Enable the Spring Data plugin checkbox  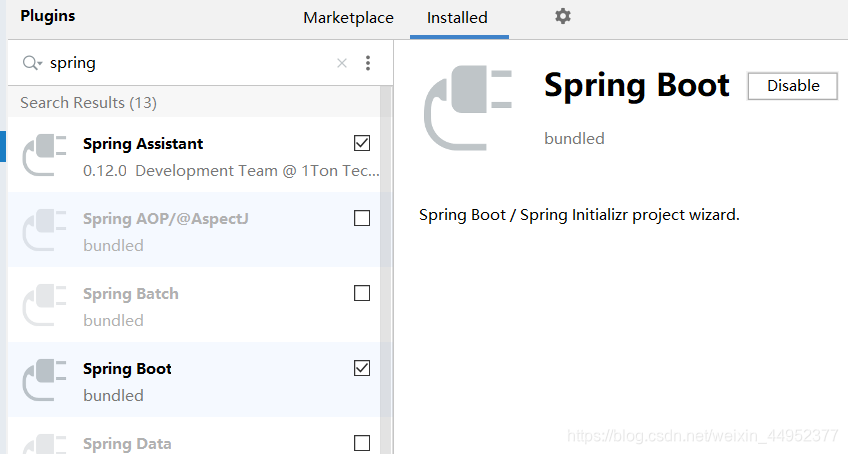click(362, 443)
